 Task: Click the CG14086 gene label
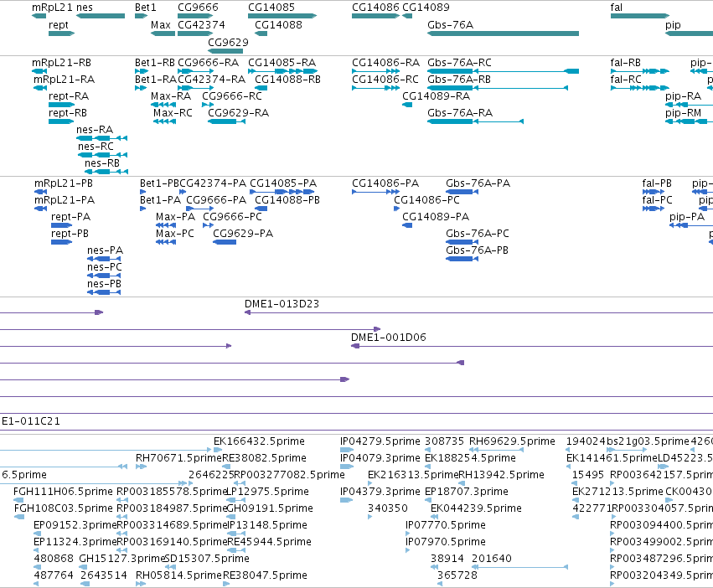(x=375, y=8)
